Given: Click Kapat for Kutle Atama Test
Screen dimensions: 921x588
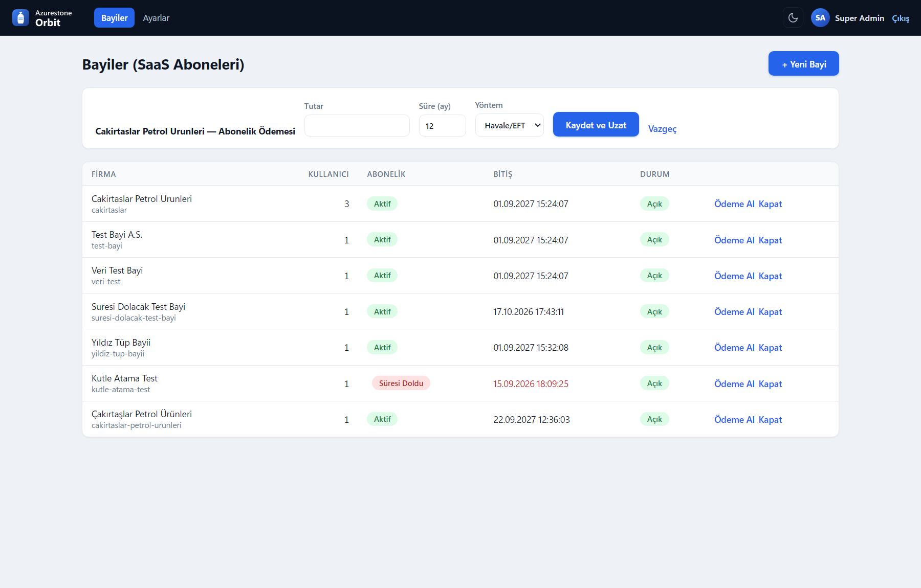Looking at the screenshot, I should pos(770,384).
